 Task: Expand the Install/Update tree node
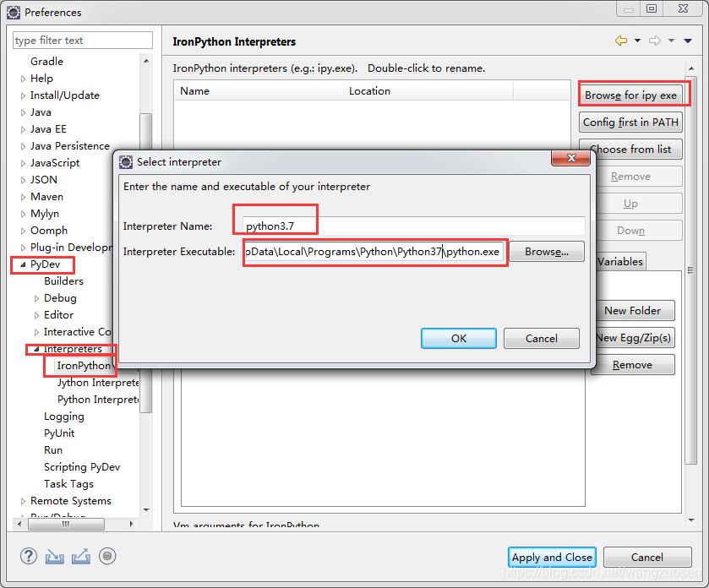(23, 95)
